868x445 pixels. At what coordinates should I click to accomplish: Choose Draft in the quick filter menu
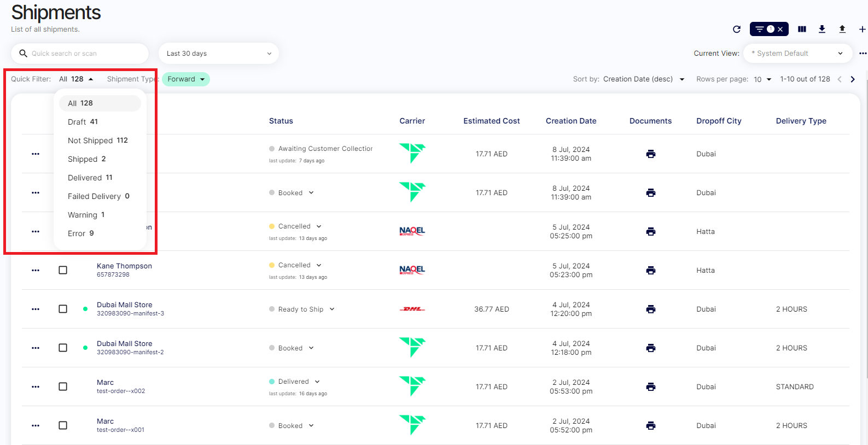[83, 122]
